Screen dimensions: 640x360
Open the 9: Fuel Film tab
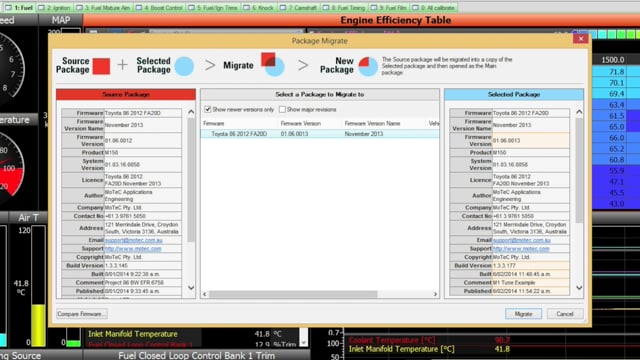pyautogui.click(x=389, y=8)
